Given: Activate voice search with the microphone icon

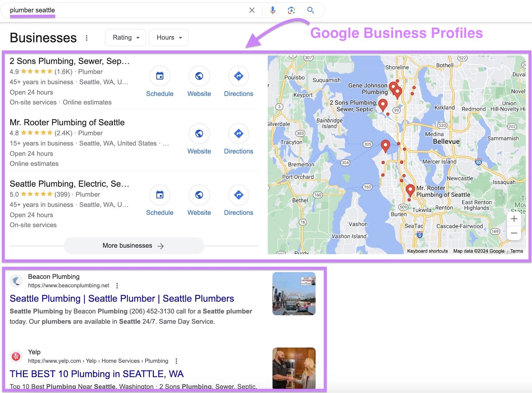Looking at the screenshot, I should point(272,10).
